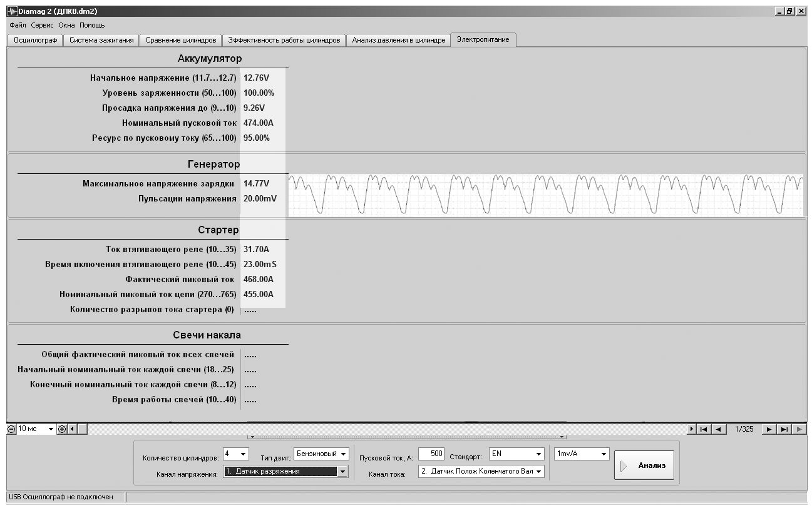Image resolution: width=812 pixels, height=508 pixels.
Task: Click the Аккумулятор section heading
Action: 210,59
